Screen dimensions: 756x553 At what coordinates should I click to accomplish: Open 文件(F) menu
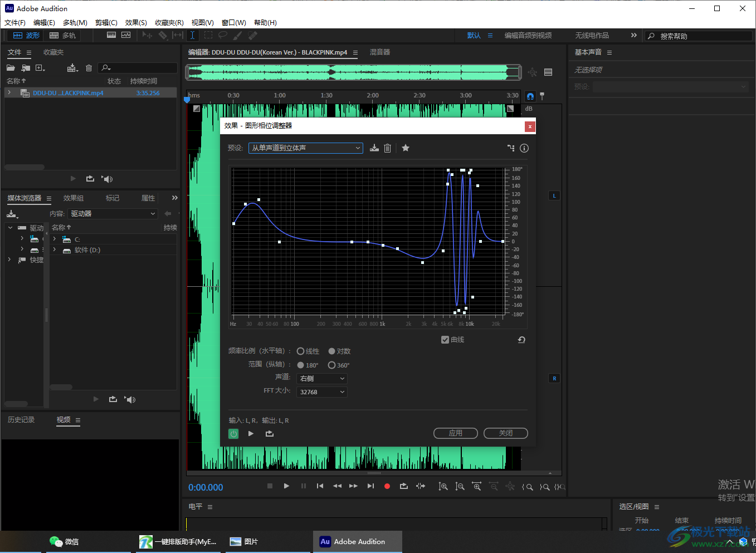[x=15, y=23]
